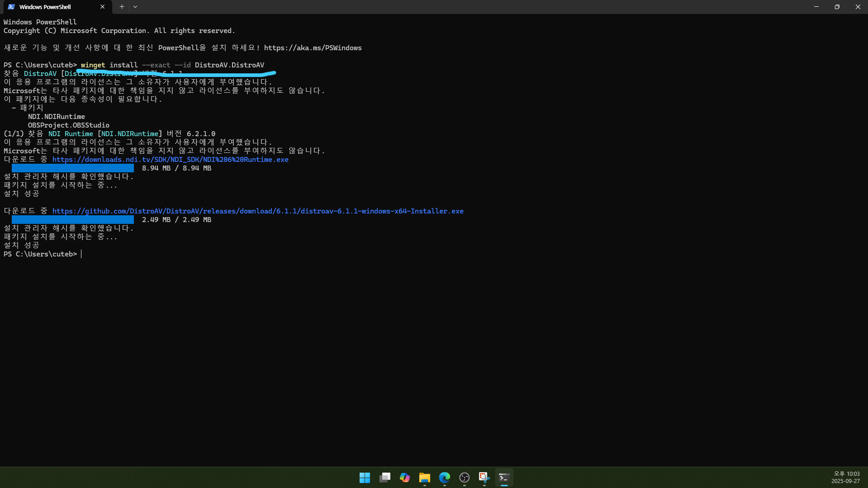The height and width of the screenshot is (488, 868).
Task: Launch Copilot from the taskbar
Action: coord(404,478)
